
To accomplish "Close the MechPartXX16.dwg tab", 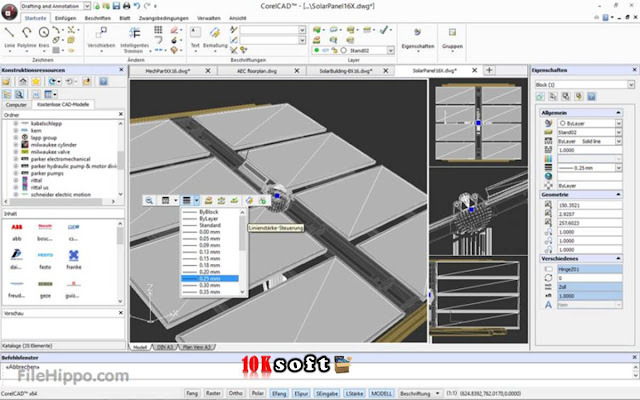I will coord(208,71).
